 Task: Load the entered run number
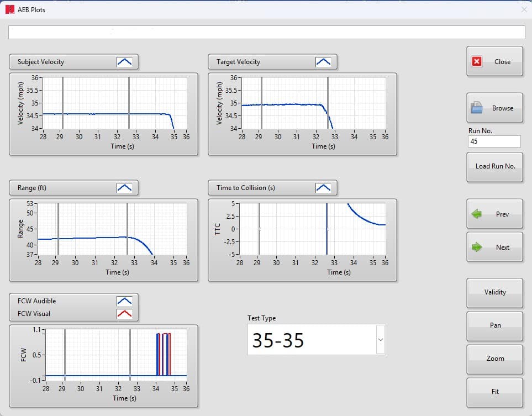click(494, 167)
